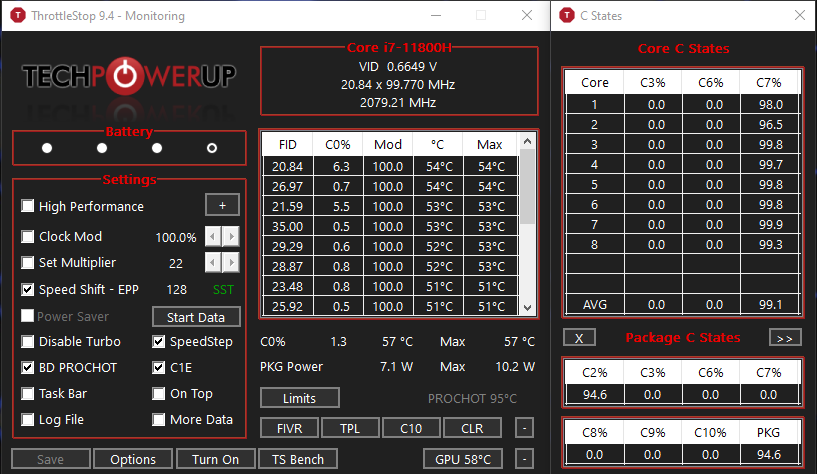
Task: Select the fourth Battery profile radio button
Action: point(212,148)
